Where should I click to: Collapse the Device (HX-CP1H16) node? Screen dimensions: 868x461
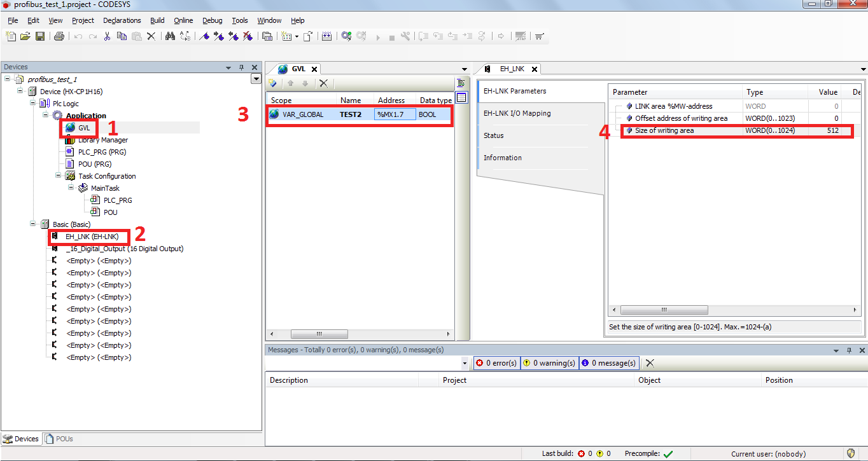(x=20, y=92)
